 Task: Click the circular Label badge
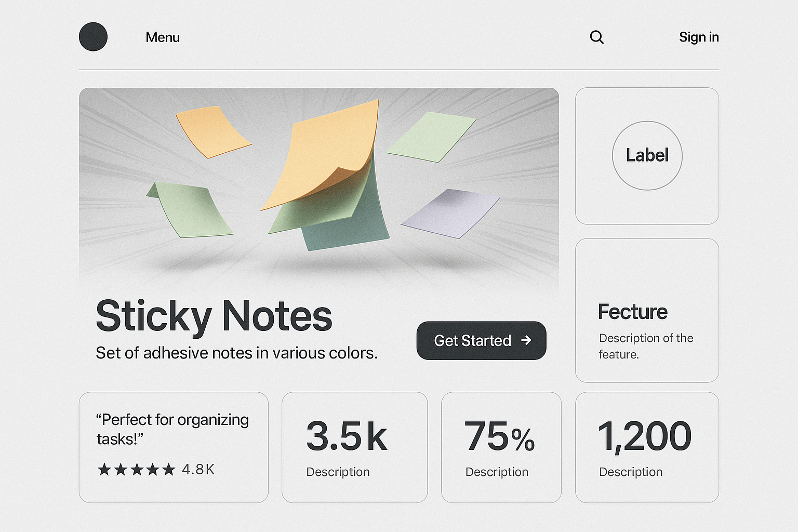(x=647, y=155)
